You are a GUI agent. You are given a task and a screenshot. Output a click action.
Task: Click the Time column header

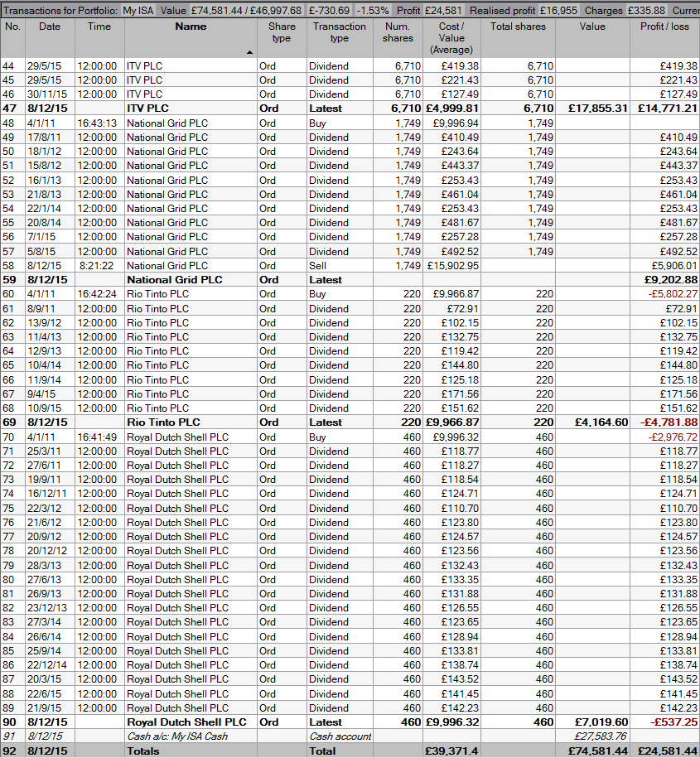[99, 27]
